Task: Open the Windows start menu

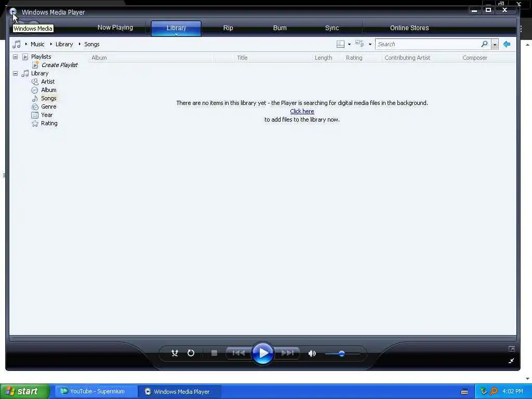Action: (24, 391)
